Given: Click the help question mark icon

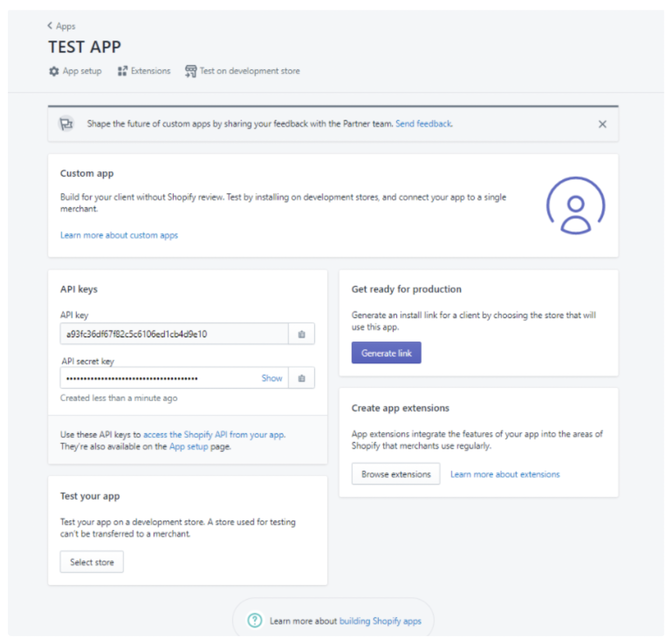Looking at the screenshot, I should (x=255, y=620).
